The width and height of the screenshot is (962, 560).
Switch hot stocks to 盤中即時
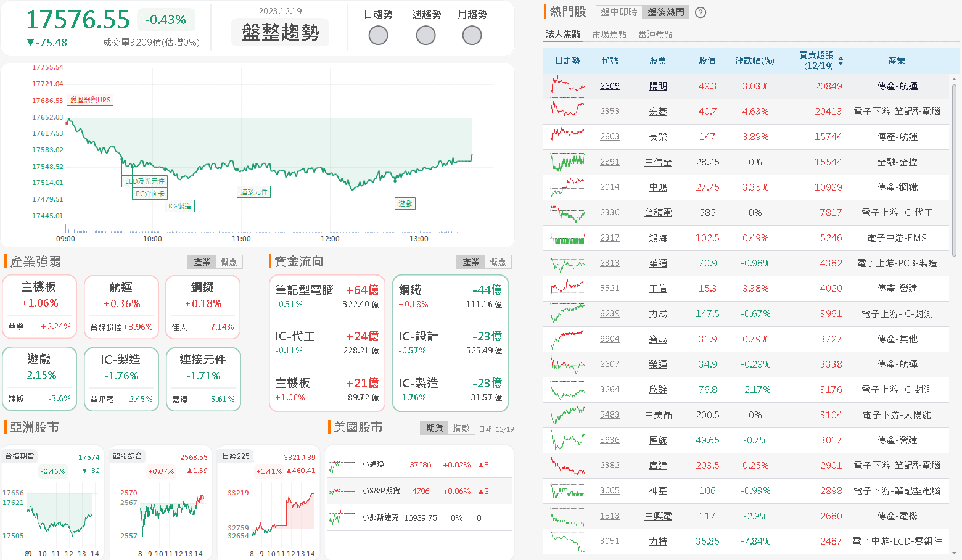tap(619, 12)
